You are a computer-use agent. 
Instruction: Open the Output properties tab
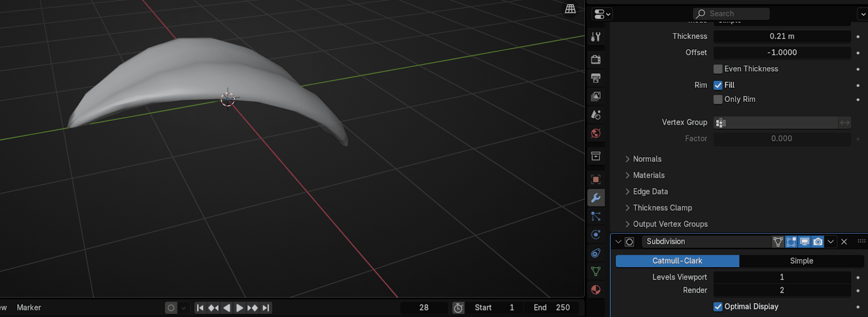coord(596,78)
